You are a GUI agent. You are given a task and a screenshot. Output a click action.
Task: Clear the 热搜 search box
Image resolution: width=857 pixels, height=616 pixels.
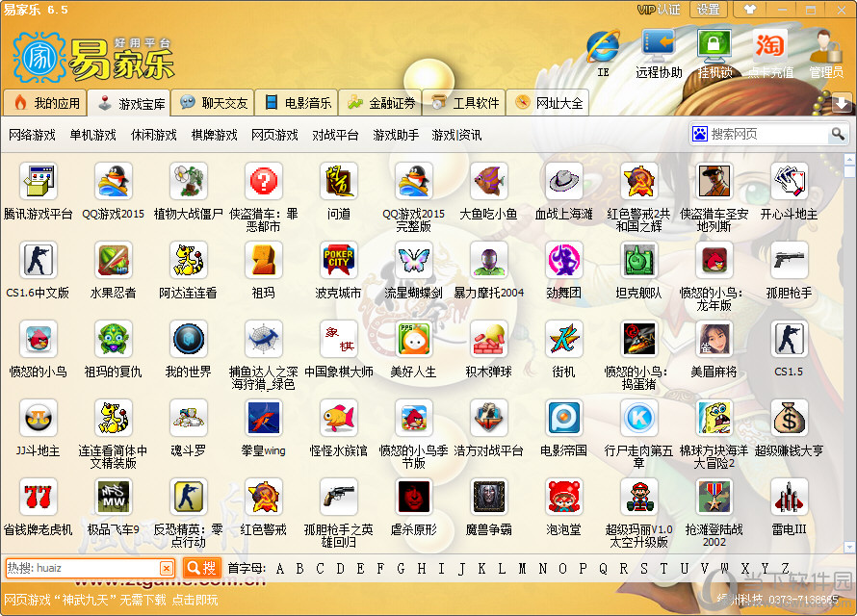click(x=167, y=569)
